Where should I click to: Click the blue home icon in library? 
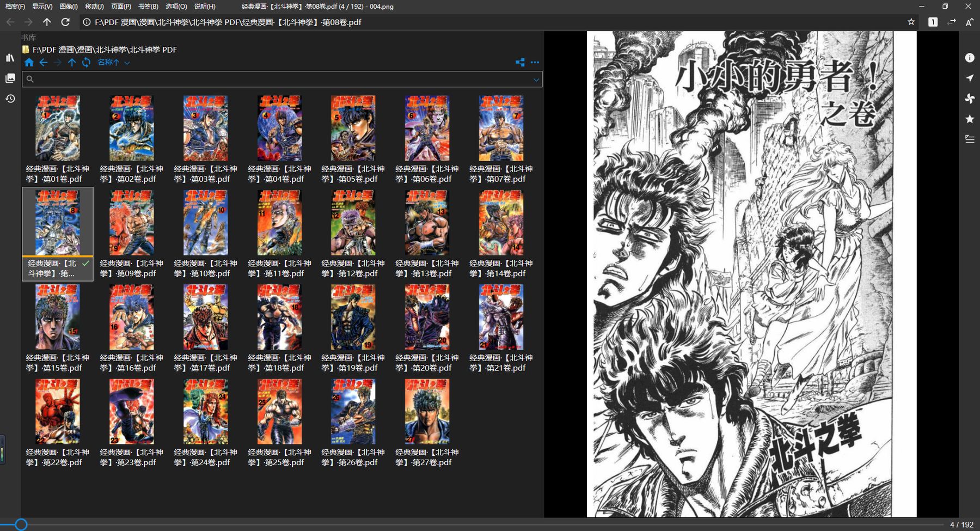(x=29, y=63)
